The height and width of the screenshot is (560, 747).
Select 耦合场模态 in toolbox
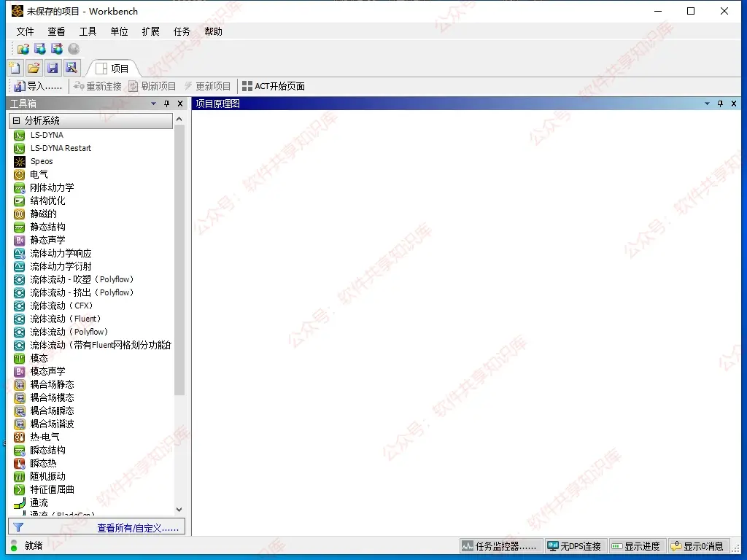pyautogui.click(x=52, y=397)
